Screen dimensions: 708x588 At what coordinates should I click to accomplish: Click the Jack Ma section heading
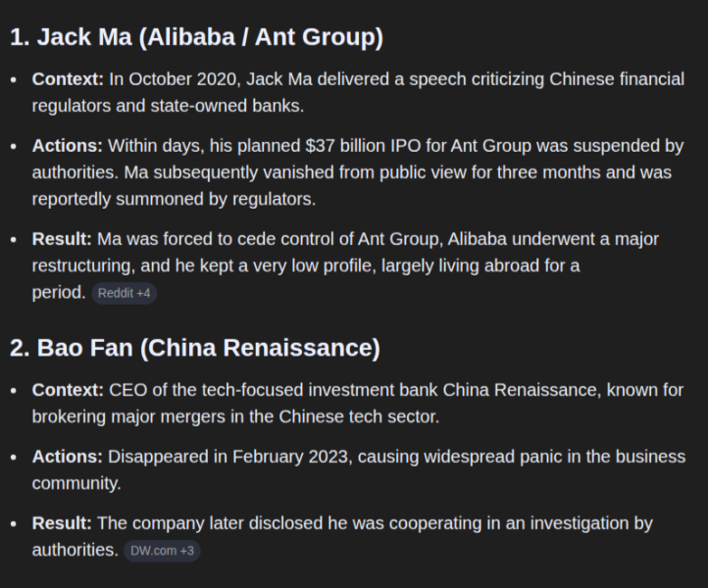coord(196,37)
